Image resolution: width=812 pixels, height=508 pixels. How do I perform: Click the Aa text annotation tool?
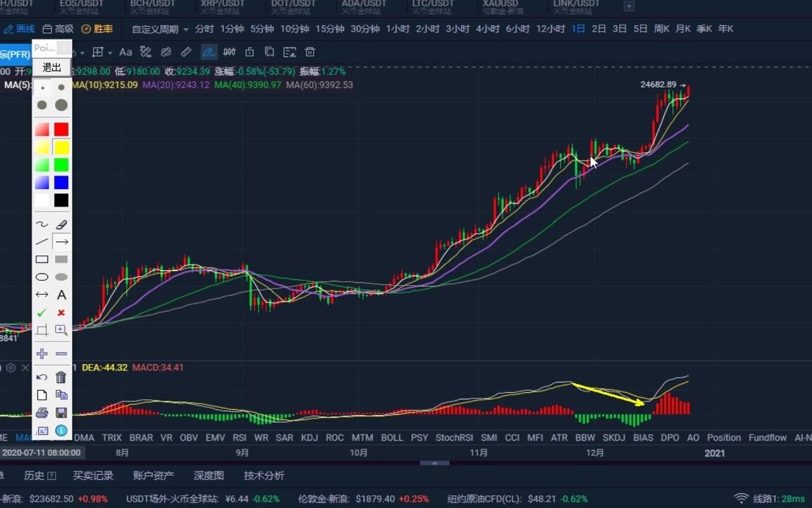125,52
